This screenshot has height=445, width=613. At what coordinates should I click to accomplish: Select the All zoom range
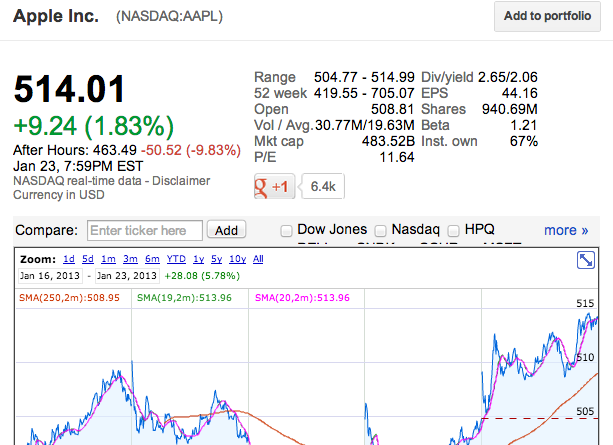tap(258, 258)
